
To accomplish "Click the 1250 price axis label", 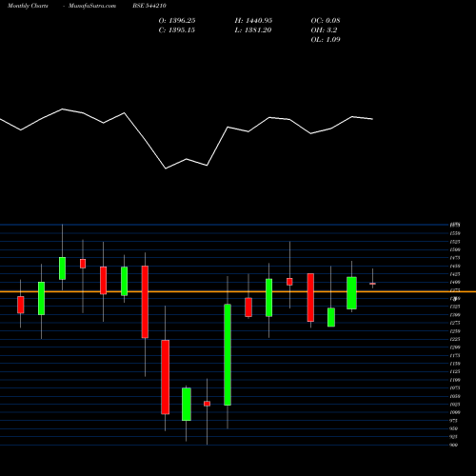I will coord(455,331).
